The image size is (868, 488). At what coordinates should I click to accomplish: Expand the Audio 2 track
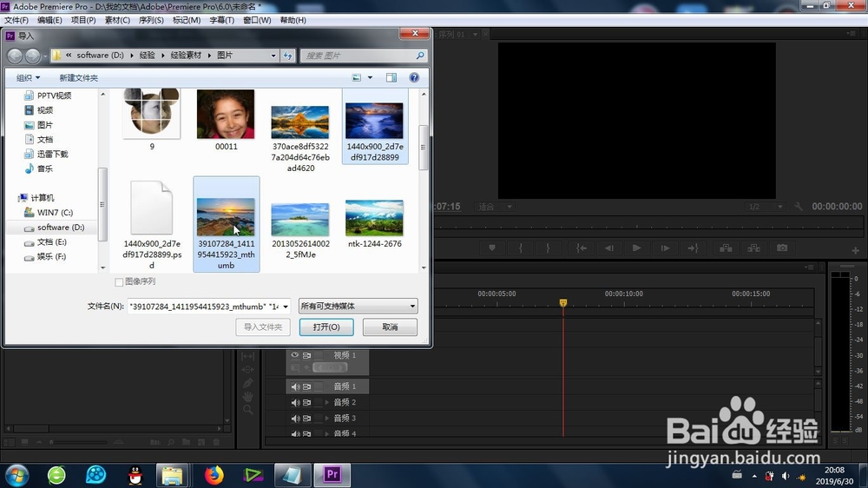tap(327, 403)
